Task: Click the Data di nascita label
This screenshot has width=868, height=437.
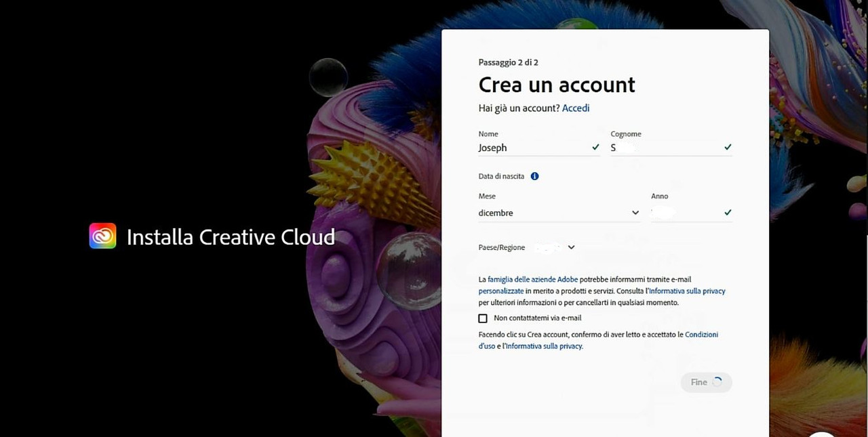Action: [x=501, y=176]
